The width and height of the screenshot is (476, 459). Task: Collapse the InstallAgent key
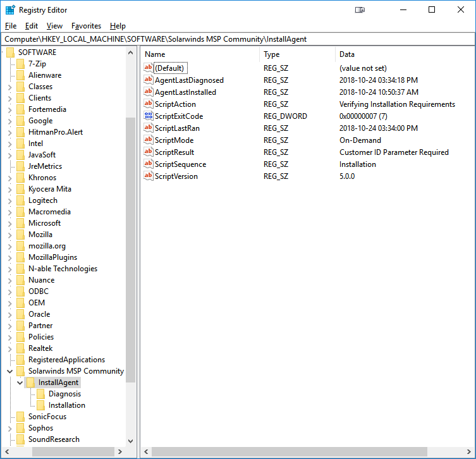20,382
